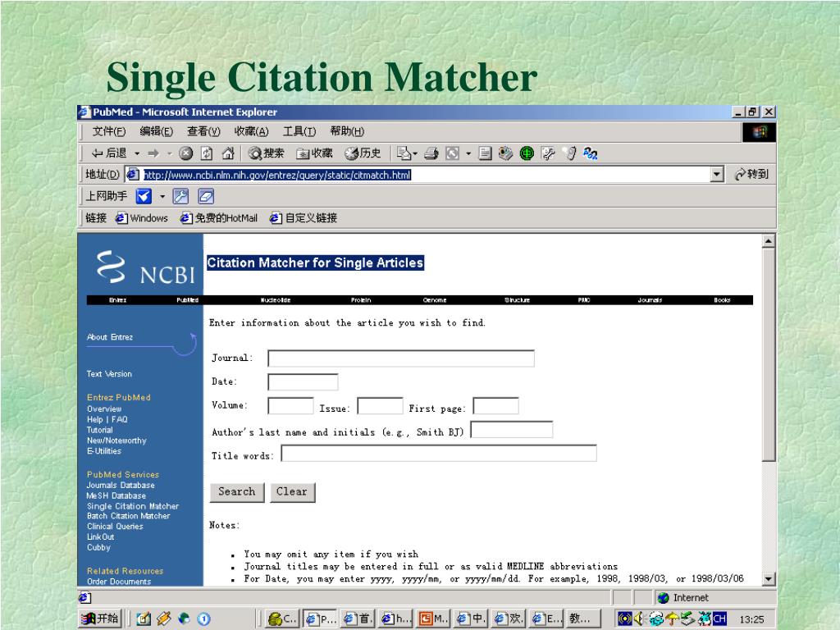Click the page icon in the address bar
This screenshot has height=630, width=840.
133,174
